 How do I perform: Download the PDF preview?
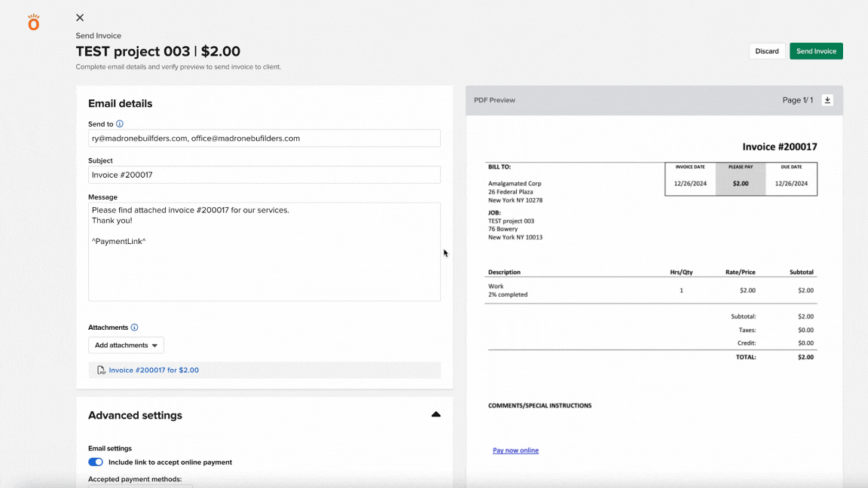(827, 100)
